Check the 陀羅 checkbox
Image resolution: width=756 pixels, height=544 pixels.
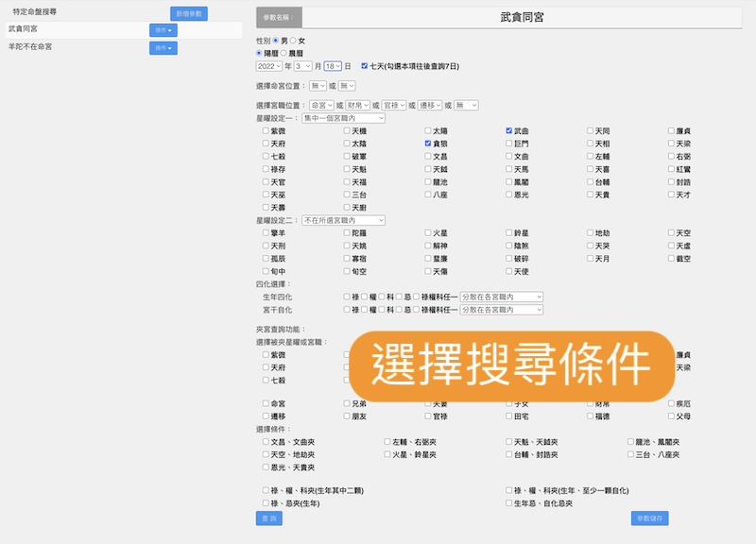click(347, 232)
